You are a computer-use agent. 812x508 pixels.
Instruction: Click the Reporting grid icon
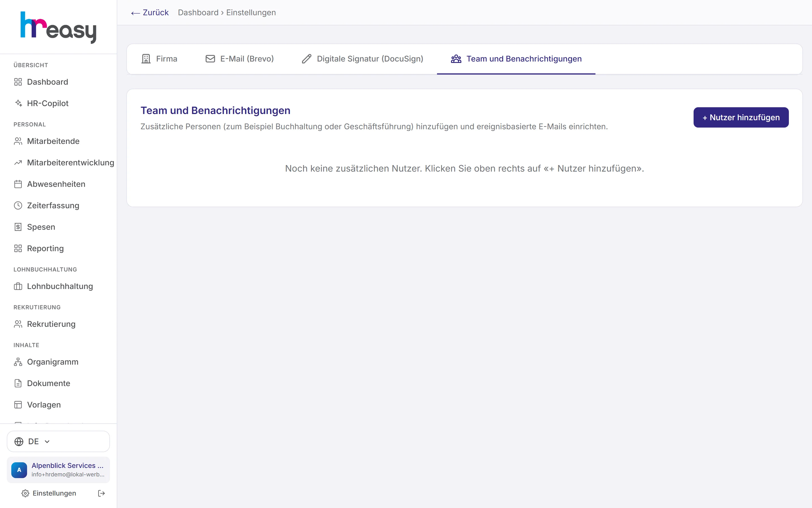pos(18,249)
